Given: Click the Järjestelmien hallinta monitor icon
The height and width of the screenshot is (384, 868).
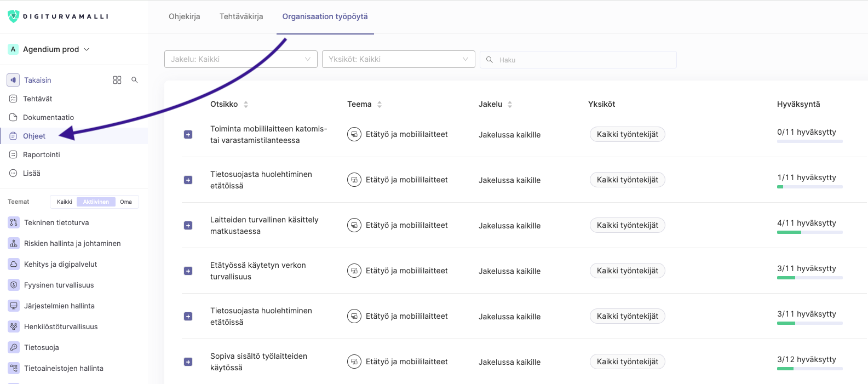Looking at the screenshot, I should tap(14, 306).
